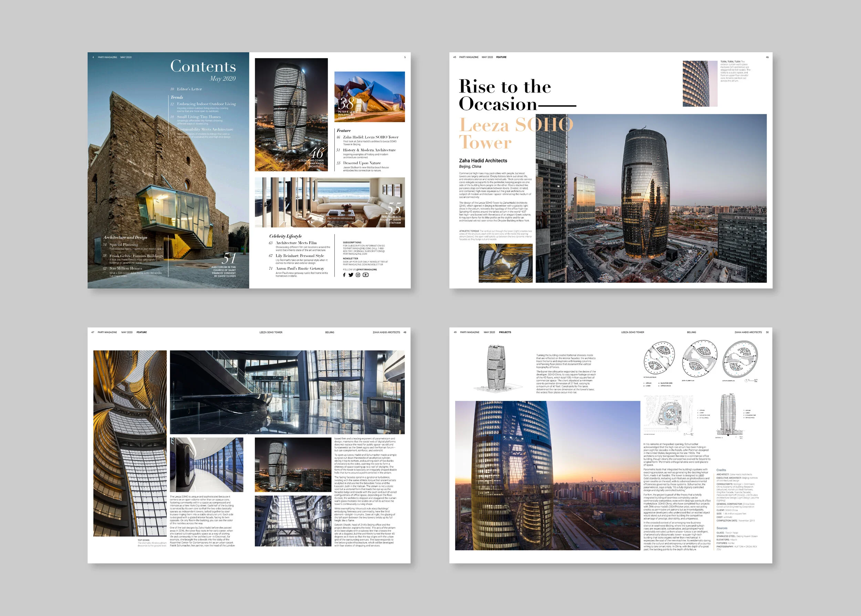Click the '@PARTIMAGAZINE' handle

click(367, 270)
